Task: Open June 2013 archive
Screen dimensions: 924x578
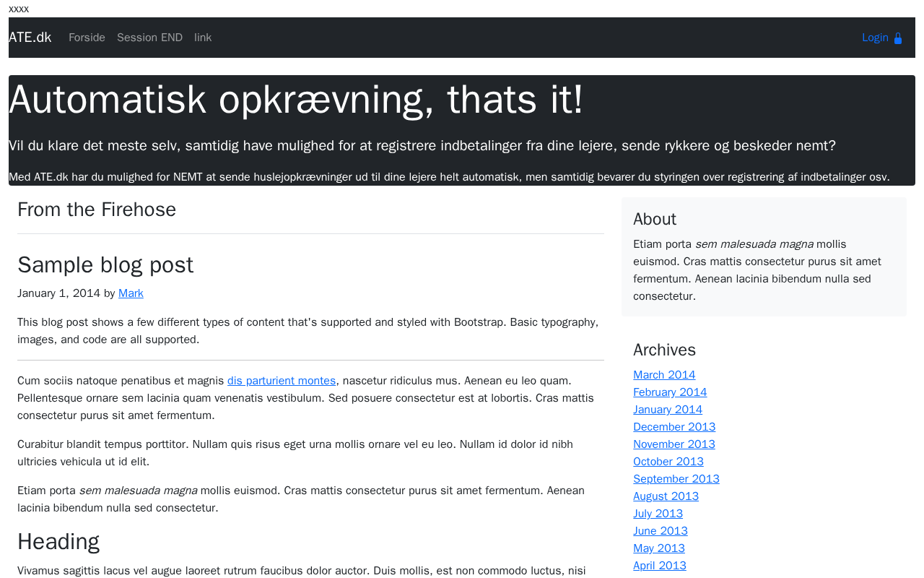Action: (661, 531)
